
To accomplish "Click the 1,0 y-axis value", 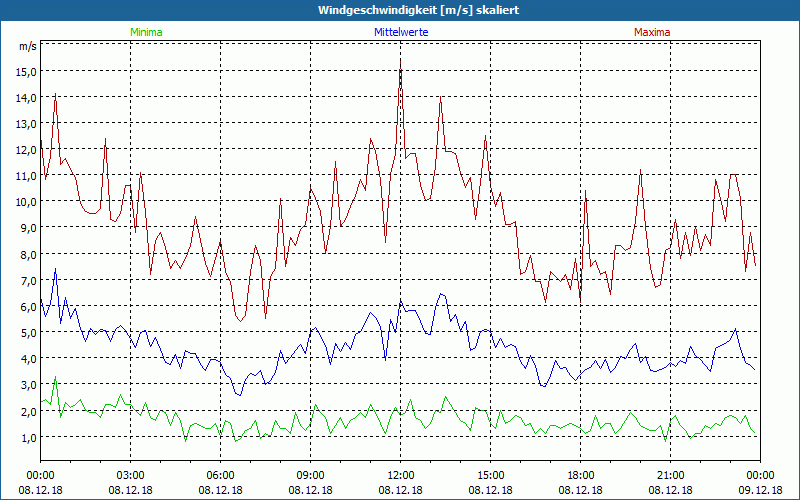I will pyautogui.click(x=28, y=437).
